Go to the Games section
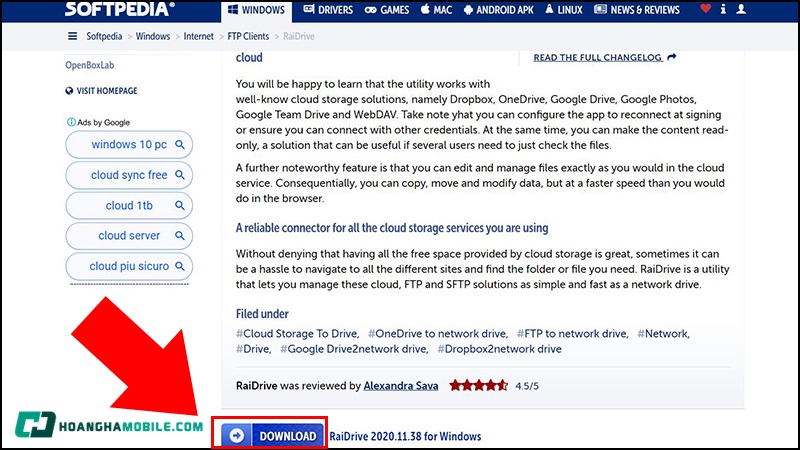The width and height of the screenshot is (800, 450). 388,11
